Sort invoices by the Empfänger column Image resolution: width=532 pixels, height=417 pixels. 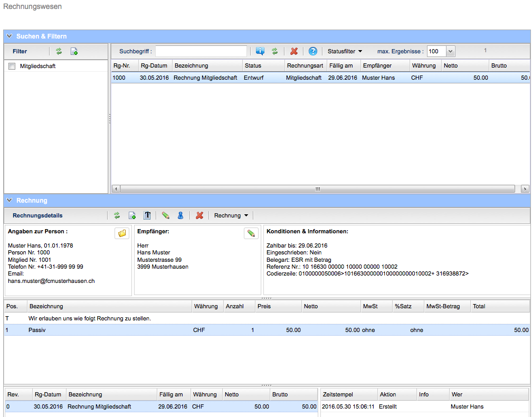tap(385, 65)
